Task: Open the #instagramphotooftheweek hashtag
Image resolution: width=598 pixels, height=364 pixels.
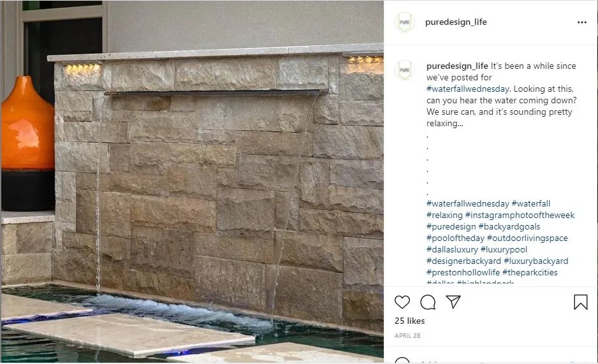Action: tap(520, 215)
